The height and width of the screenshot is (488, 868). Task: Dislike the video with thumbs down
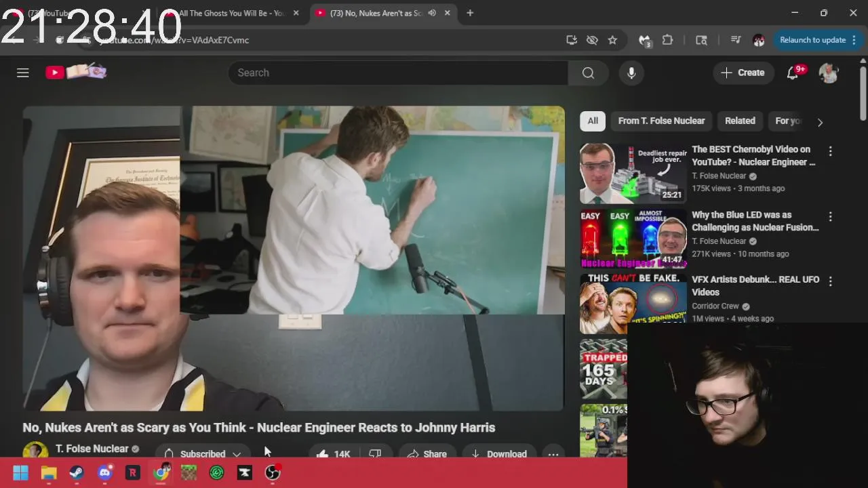(x=375, y=454)
